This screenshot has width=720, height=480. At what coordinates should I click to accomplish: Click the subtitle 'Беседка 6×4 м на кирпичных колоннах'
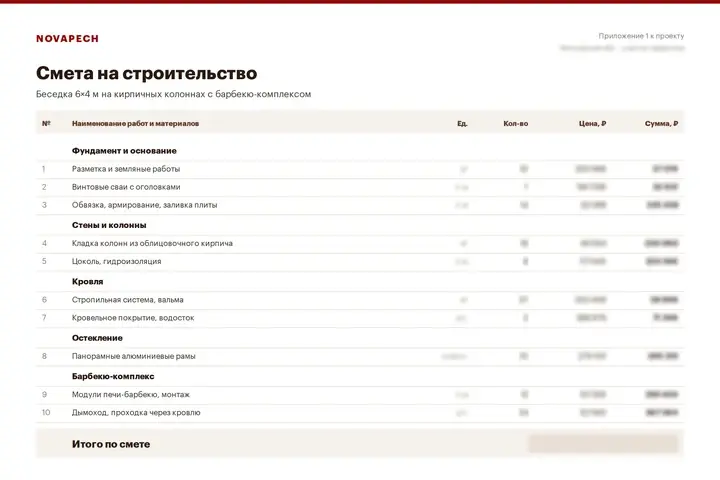coord(120,94)
